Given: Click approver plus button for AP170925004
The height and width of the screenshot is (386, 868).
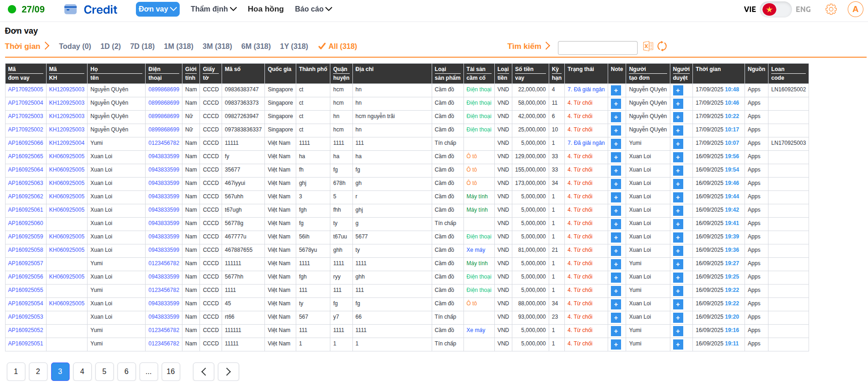Looking at the screenshot, I should [x=678, y=104].
